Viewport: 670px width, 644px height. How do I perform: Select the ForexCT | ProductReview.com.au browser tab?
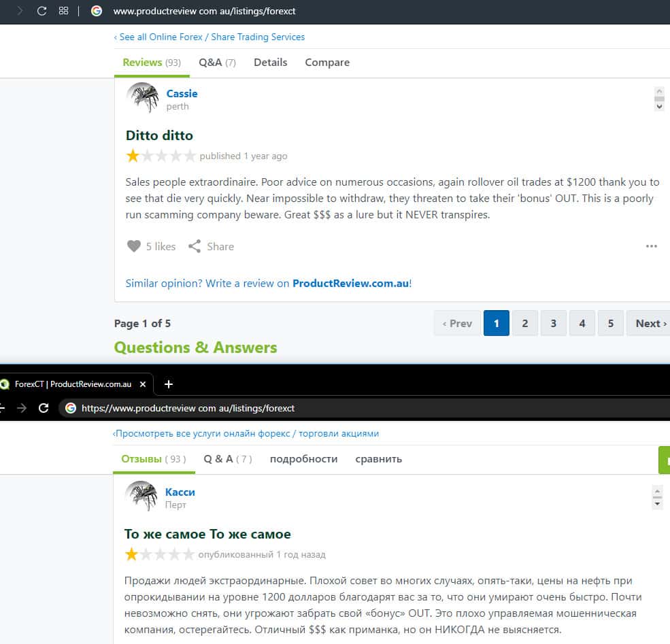pos(73,384)
